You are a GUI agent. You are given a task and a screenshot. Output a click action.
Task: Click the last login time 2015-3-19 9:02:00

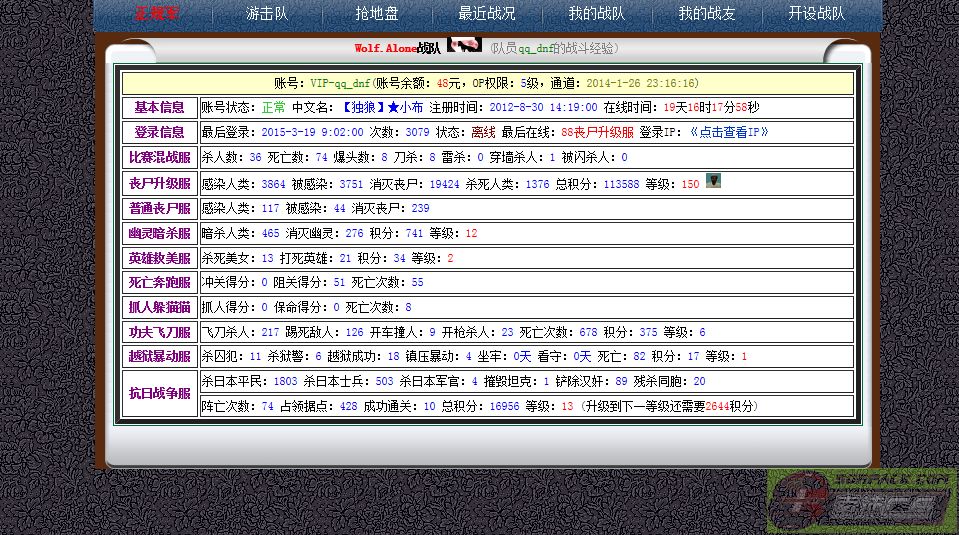pos(312,132)
